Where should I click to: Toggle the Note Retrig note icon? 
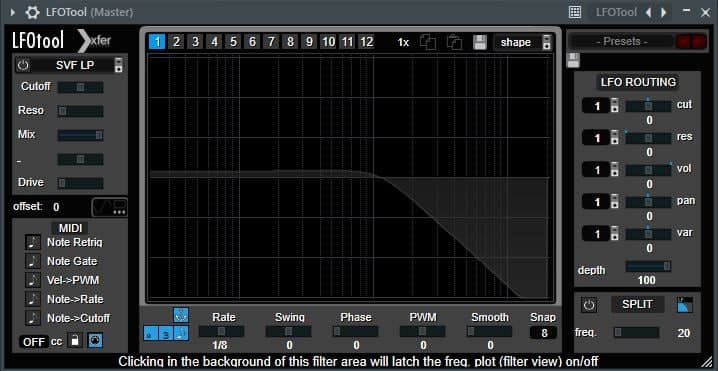[x=33, y=242]
